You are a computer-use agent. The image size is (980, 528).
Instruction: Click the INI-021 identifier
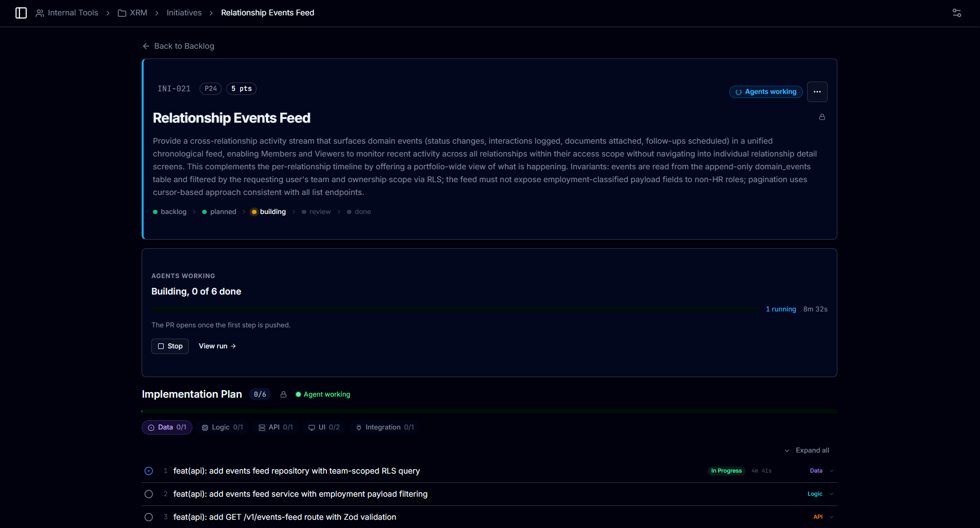pyautogui.click(x=174, y=89)
